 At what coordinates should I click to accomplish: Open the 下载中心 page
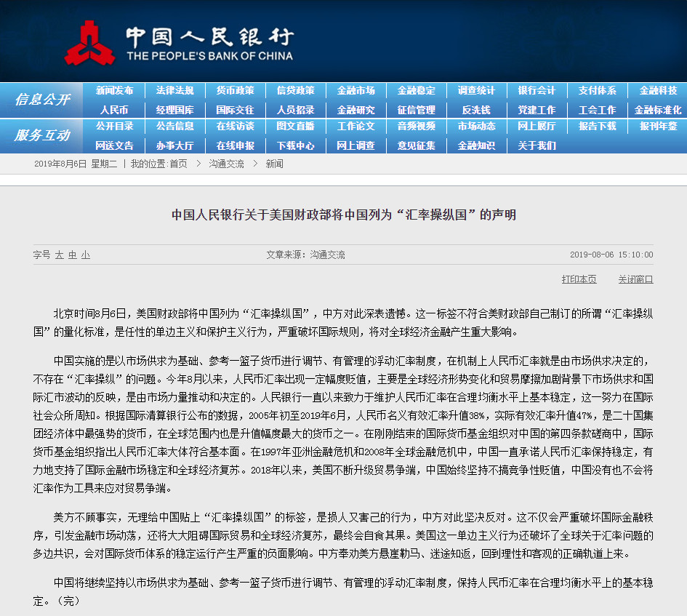[x=295, y=145]
